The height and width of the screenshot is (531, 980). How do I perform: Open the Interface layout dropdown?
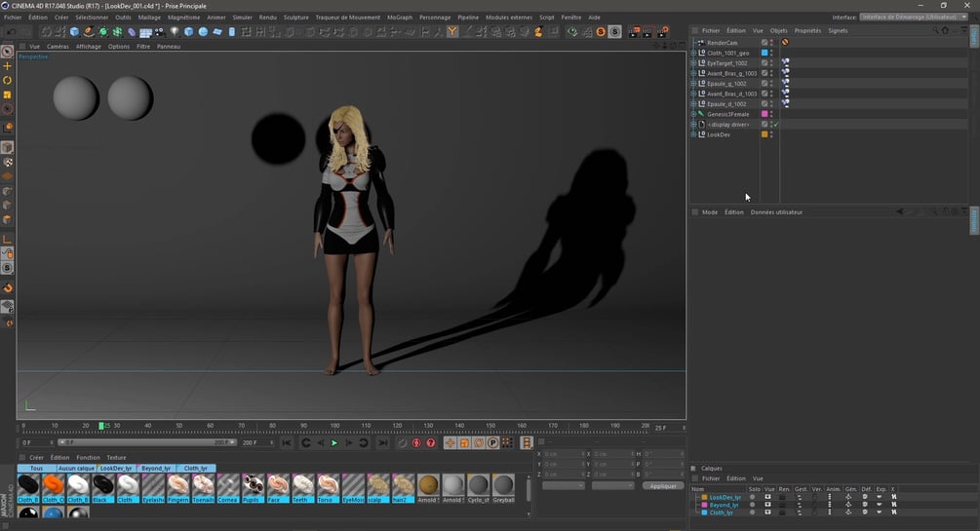(914, 17)
